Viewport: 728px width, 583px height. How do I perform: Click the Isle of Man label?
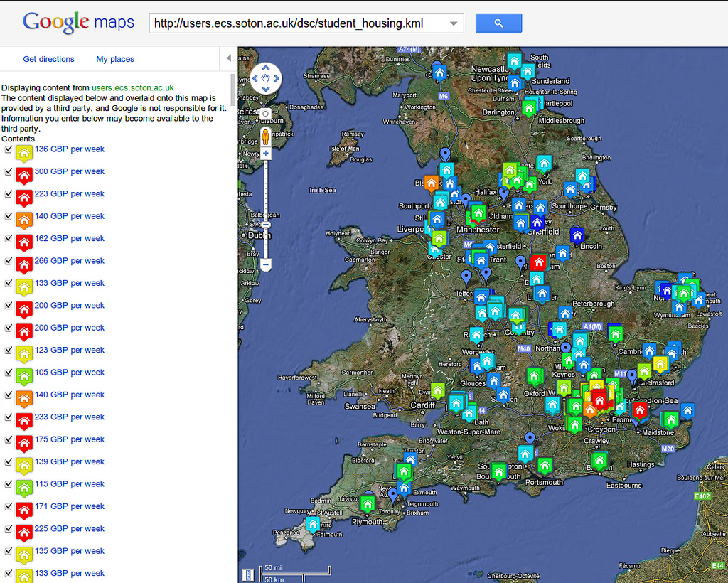[x=345, y=149]
